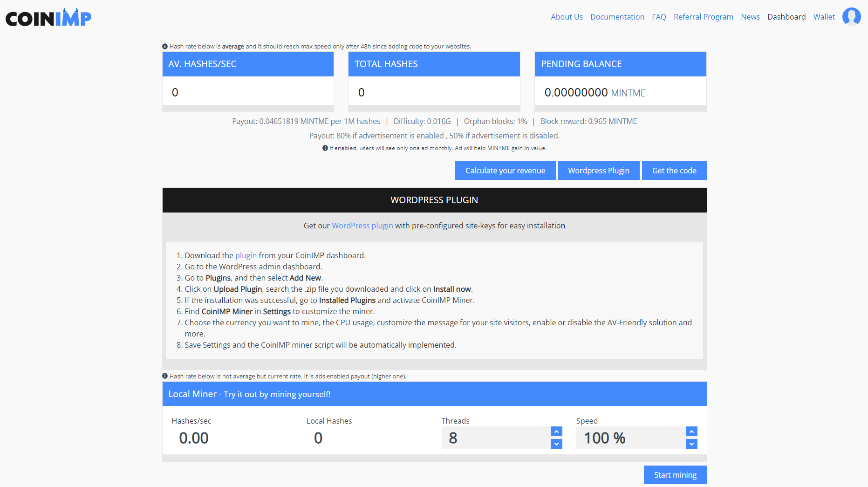Increase the Speed percentage
The image size is (868, 487).
click(691, 431)
